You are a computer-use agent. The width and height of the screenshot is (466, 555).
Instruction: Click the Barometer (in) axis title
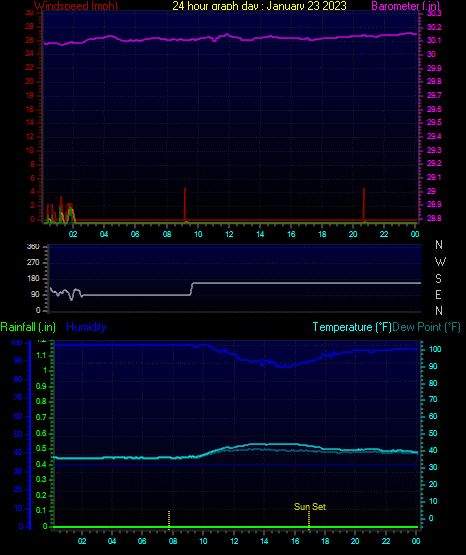click(x=405, y=6)
